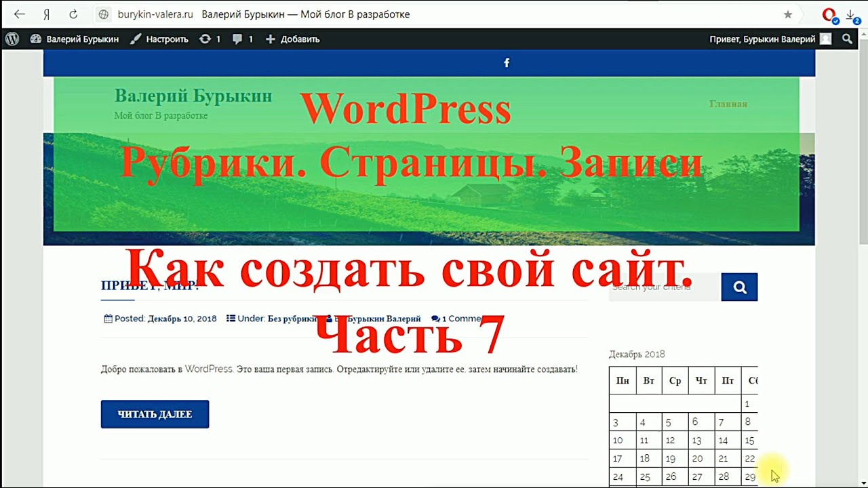This screenshot has height=488, width=868.
Task: Open the comments bubble in admin bar
Action: click(242, 39)
